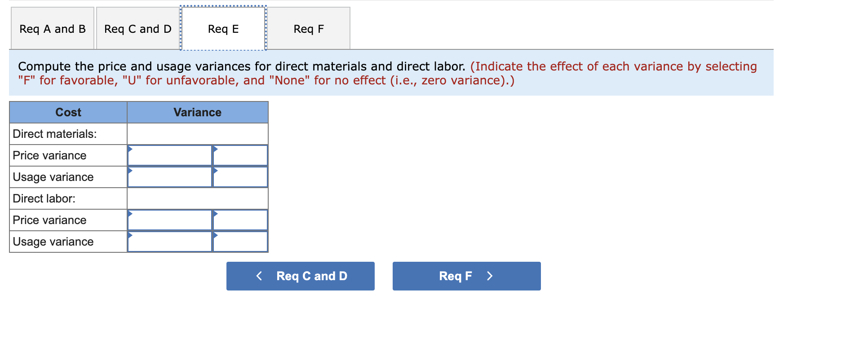The height and width of the screenshot is (352, 868).
Task: Click the Req F next button
Action: (466, 276)
